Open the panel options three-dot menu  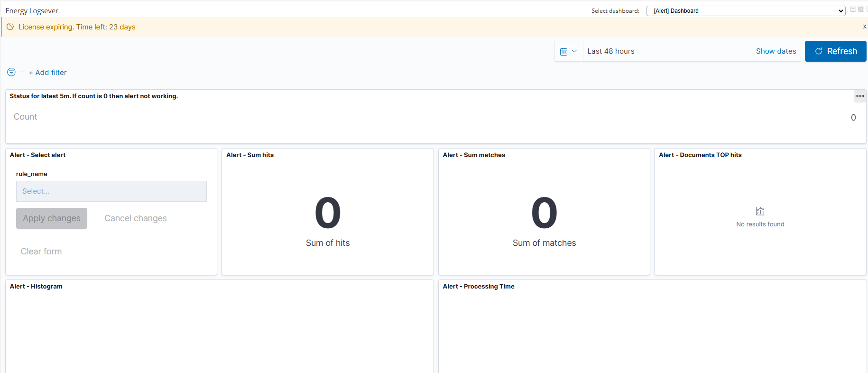pos(859,96)
